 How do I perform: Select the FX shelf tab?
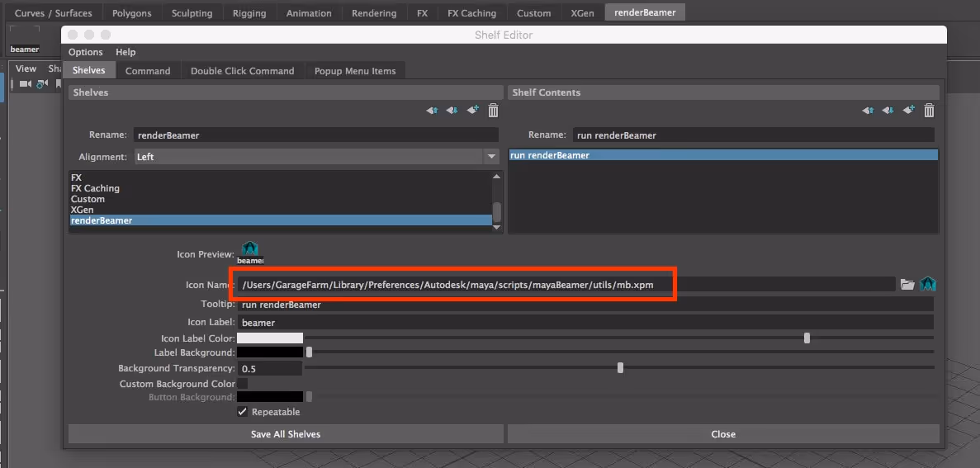click(x=423, y=12)
